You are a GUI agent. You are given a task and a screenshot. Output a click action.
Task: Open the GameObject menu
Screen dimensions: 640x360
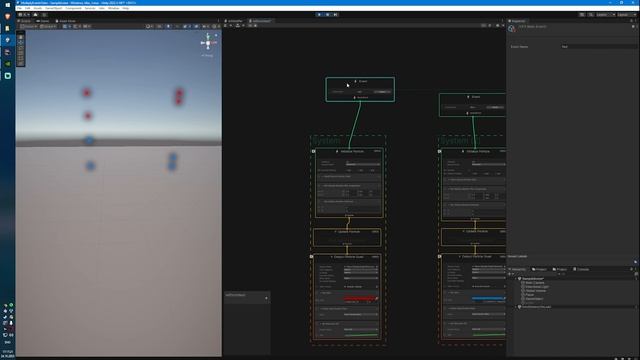[54, 8]
